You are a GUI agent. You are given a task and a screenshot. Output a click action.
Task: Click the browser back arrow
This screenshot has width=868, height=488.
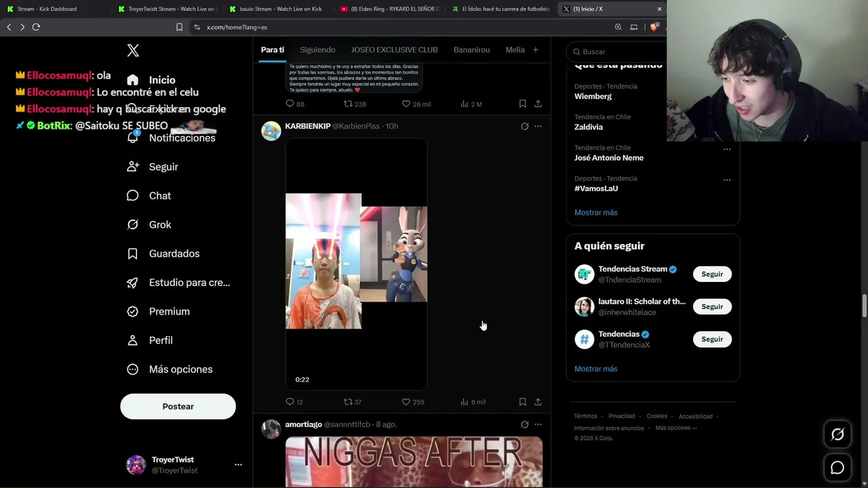(x=9, y=27)
